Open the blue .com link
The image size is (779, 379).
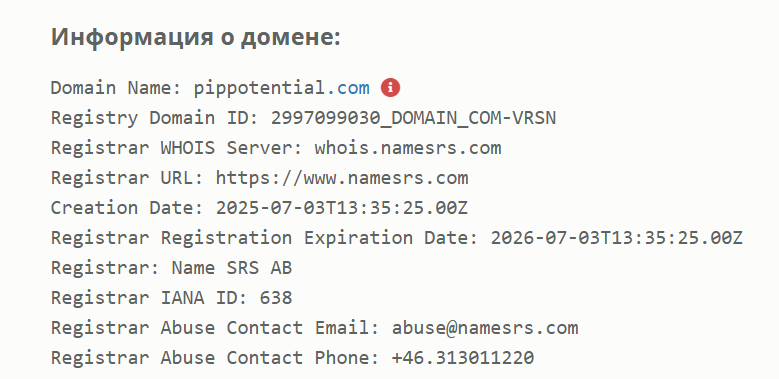[x=348, y=88]
